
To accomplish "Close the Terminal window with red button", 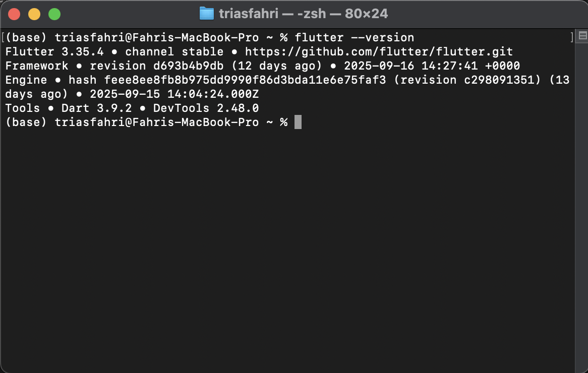I will [14, 14].
